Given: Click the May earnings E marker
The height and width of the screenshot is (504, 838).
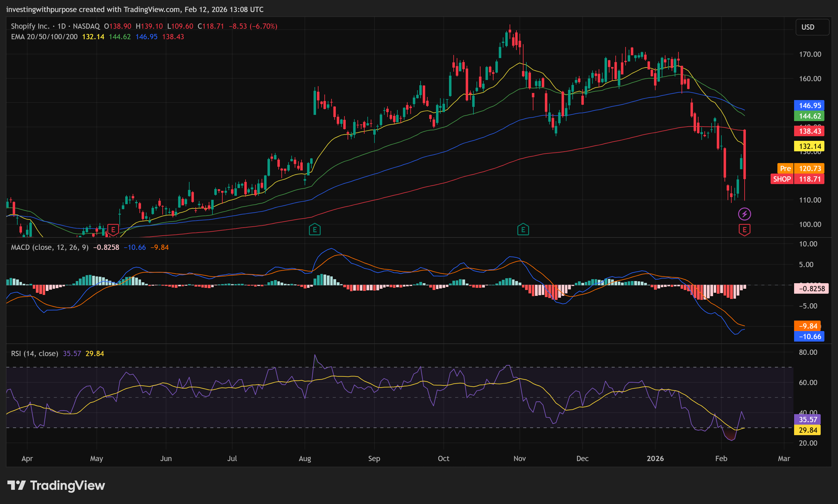Looking at the screenshot, I should pyautogui.click(x=113, y=229).
